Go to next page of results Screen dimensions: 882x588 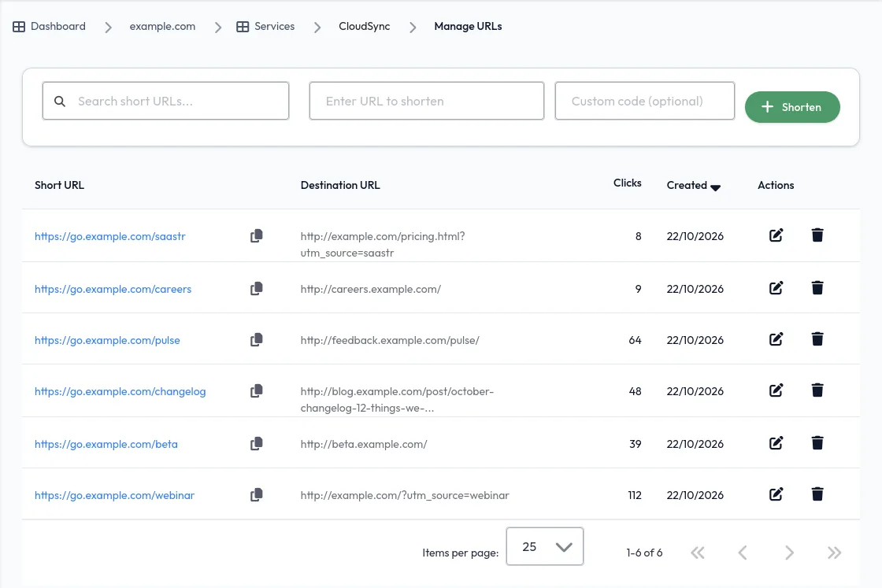click(789, 553)
